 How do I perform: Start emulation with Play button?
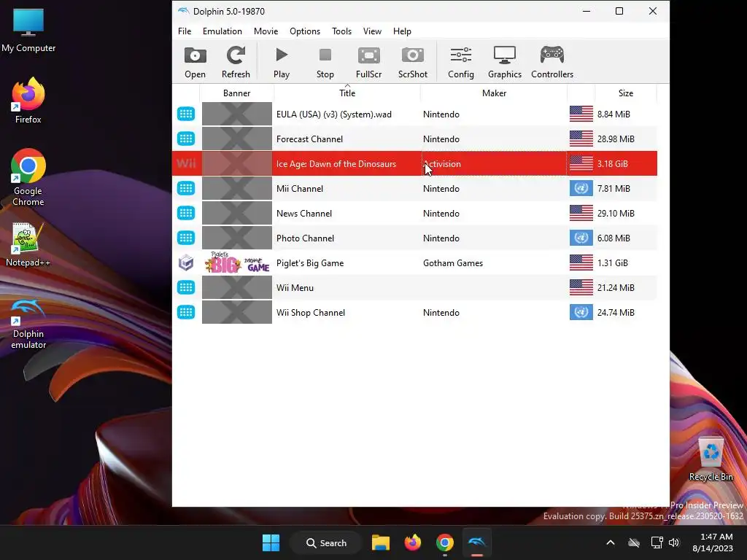282,63
